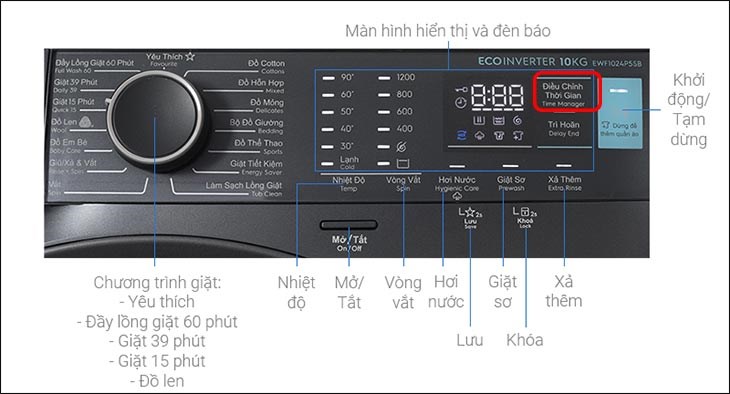Click the shirt icon on the display
This screenshot has height=394, width=730.
[499, 136]
